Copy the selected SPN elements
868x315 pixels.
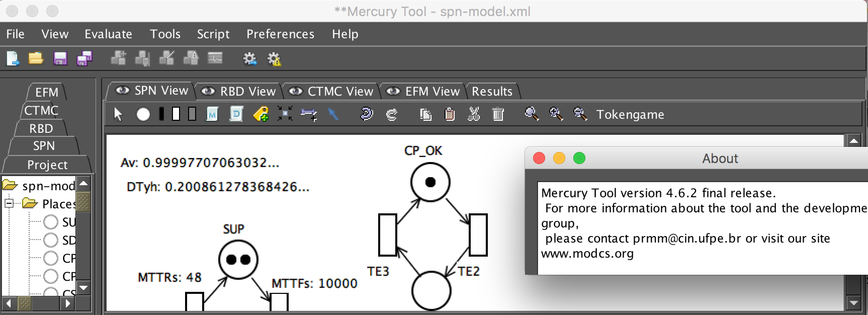click(425, 115)
